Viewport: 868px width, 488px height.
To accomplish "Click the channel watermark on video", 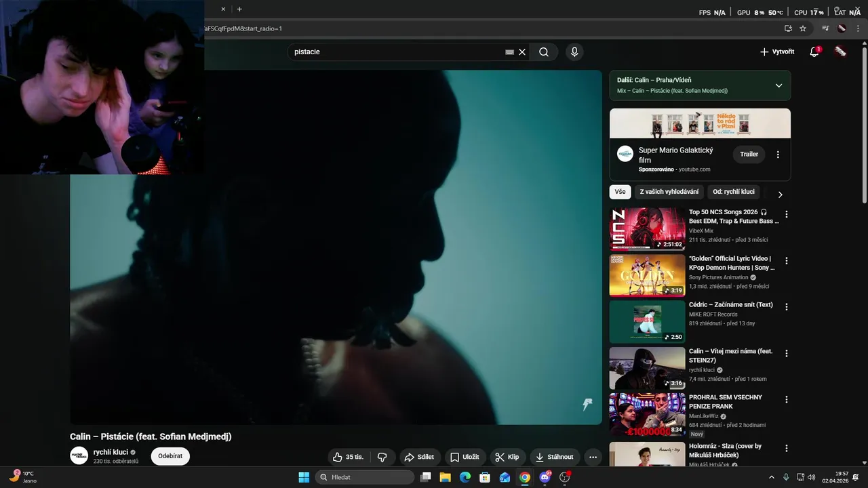I will pyautogui.click(x=588, y=405).
